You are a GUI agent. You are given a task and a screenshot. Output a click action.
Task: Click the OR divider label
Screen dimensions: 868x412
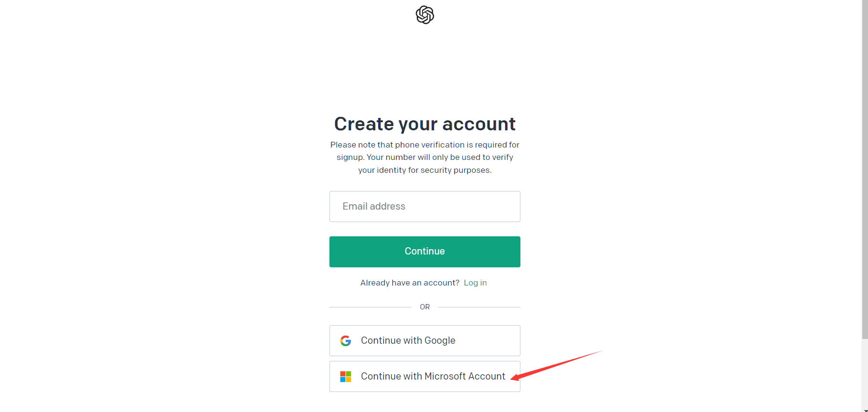[x=424, y=307]
